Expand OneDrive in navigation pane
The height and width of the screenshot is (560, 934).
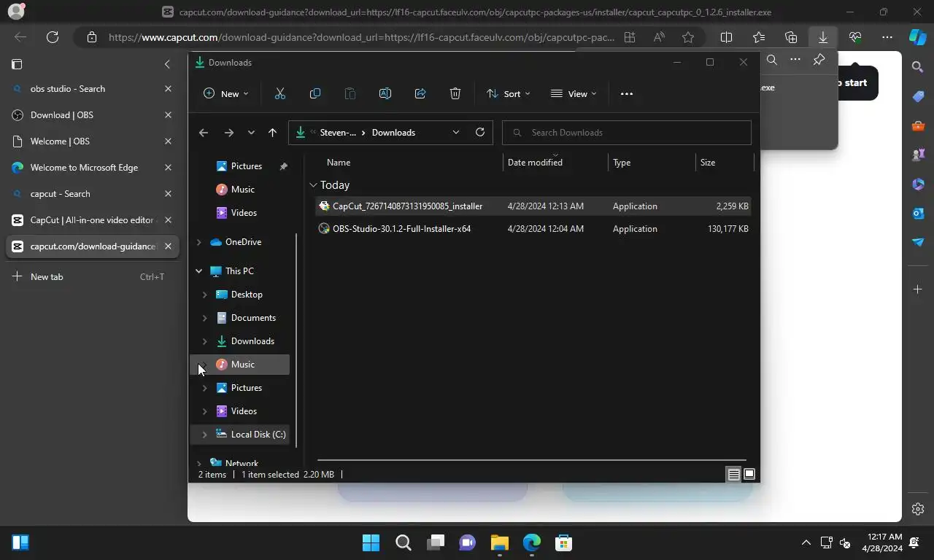click(x=199, y=242)
